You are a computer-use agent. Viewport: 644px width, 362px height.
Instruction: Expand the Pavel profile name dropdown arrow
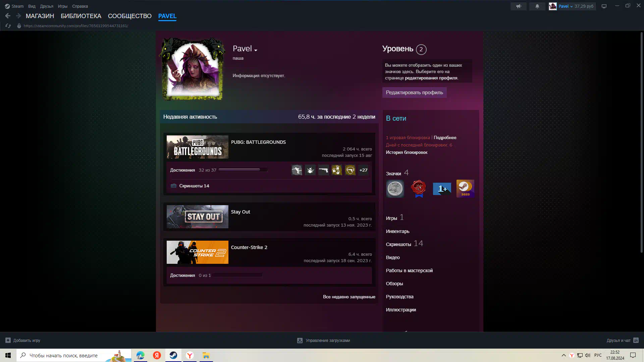[x=256, y=50]
